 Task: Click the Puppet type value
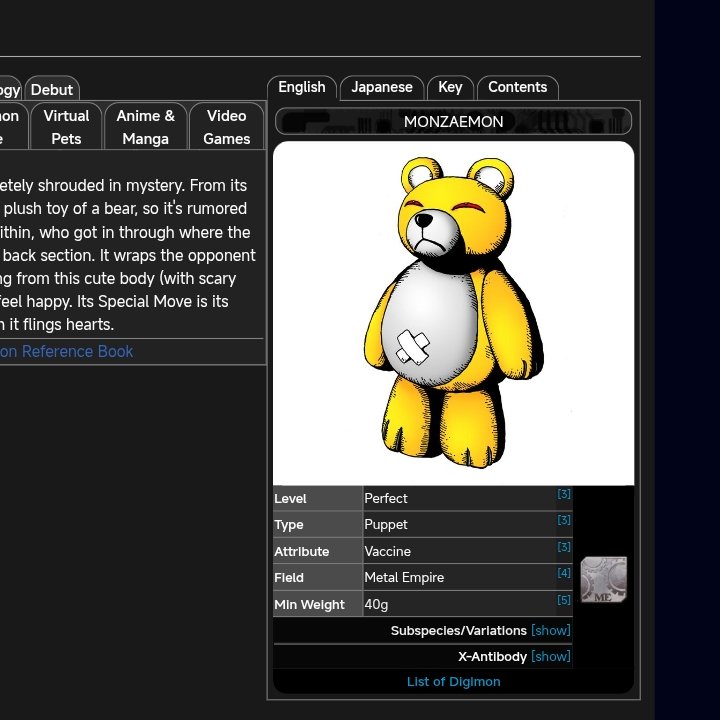386,525
